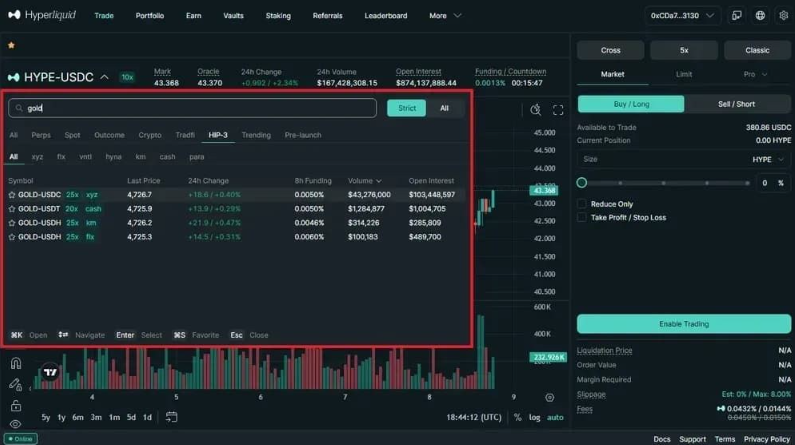Switch to Buy / Long
795x445 pixels.
631,104
